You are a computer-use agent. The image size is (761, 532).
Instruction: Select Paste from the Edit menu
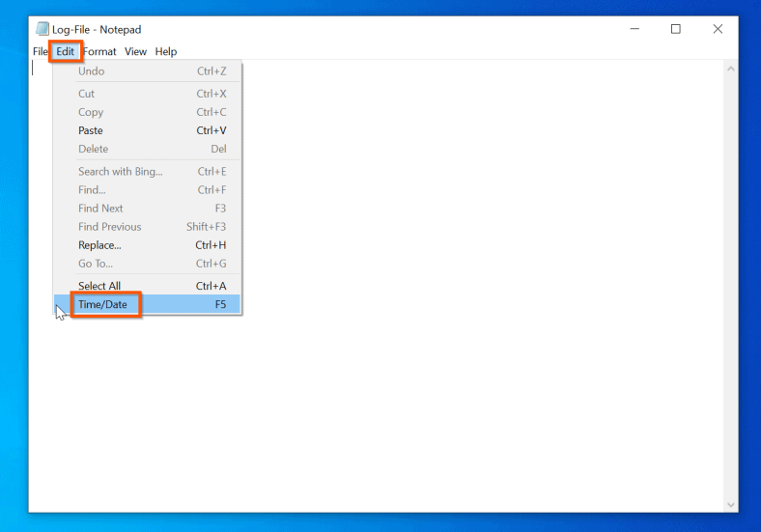[147, 130]
